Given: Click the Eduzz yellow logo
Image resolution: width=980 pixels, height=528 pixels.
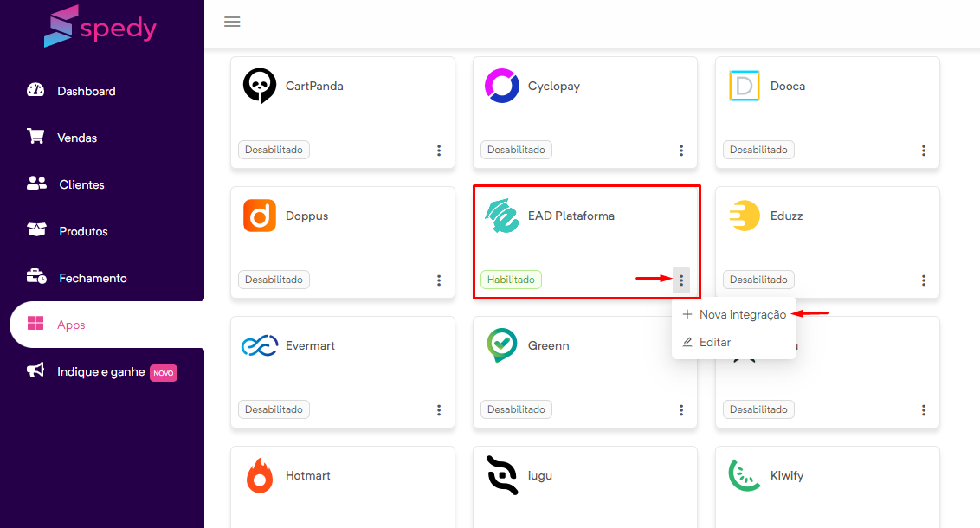Looking at the screenshot, I should (x=745, y=216).
